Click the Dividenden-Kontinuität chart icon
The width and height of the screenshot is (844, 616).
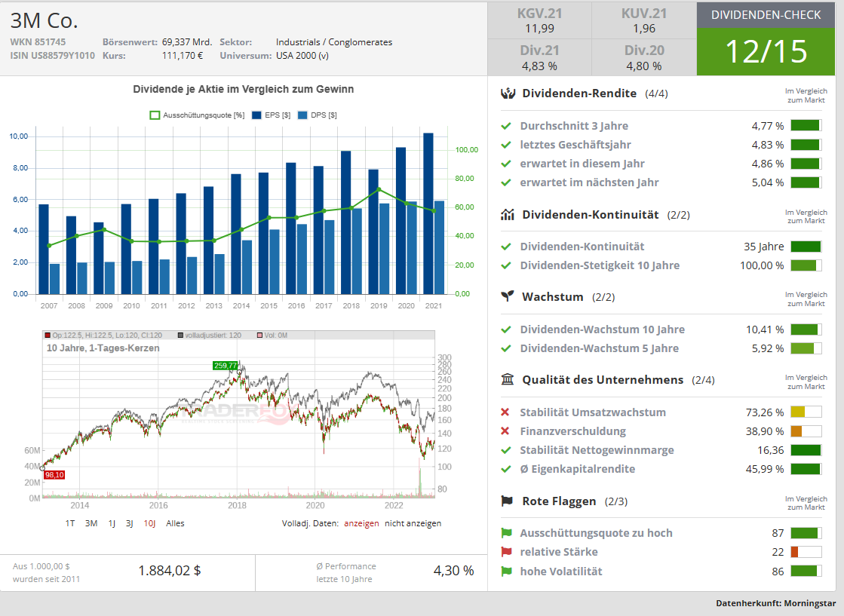point(508,215)
